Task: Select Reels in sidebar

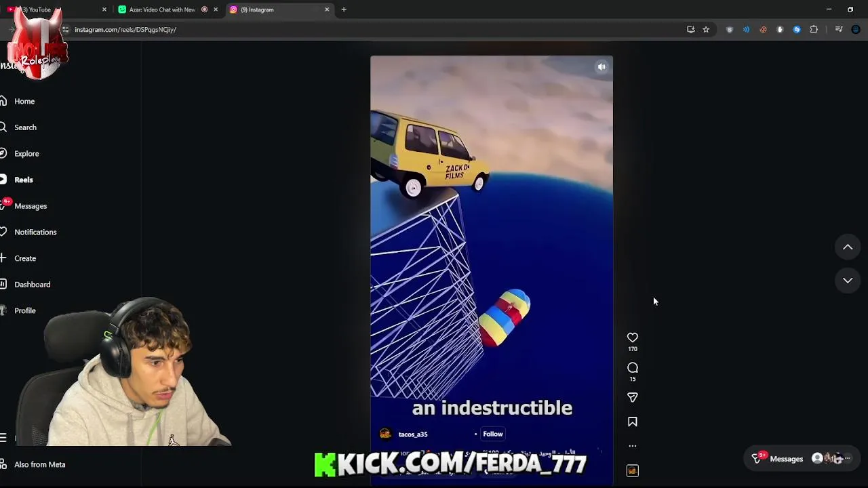Action: click(x=24, y=180)
